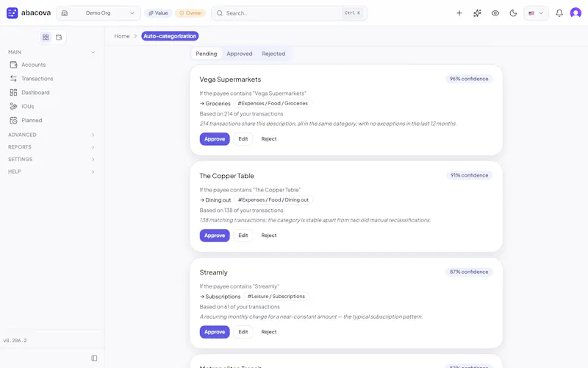Screen dimensions: 588x368
Task: Switch to the Rejected tab
Action: click(273, 54)
